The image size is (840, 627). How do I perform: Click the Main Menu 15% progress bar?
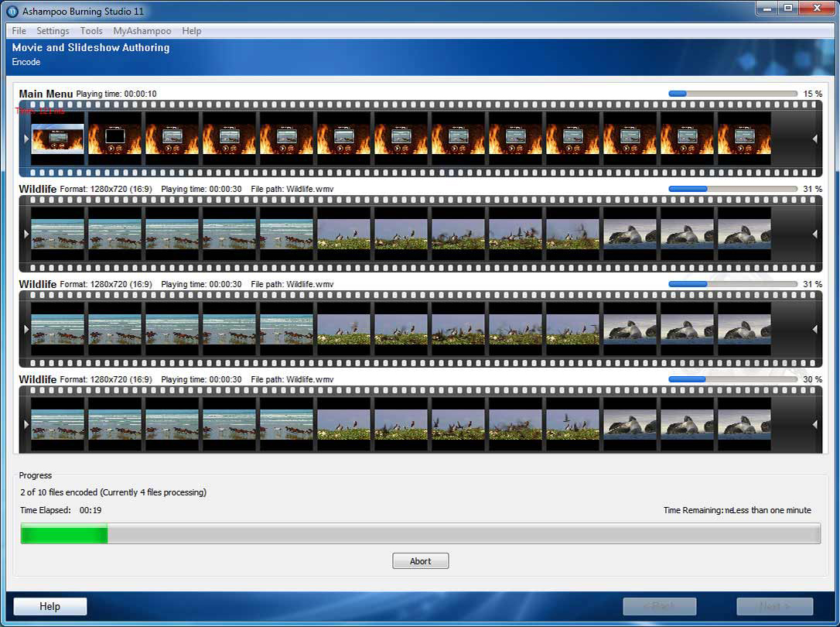pyautogui.click(x=732, y=94)
